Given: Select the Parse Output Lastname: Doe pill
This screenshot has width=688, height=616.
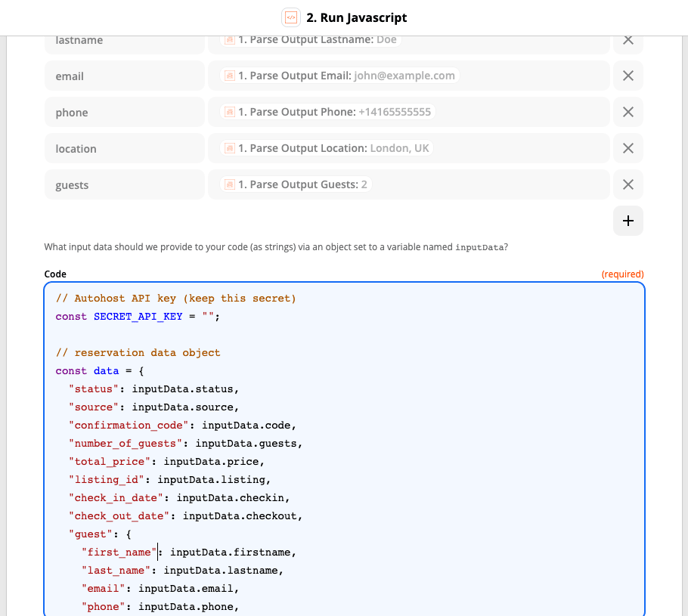Looking at the screenshot, I should [310, 39].
